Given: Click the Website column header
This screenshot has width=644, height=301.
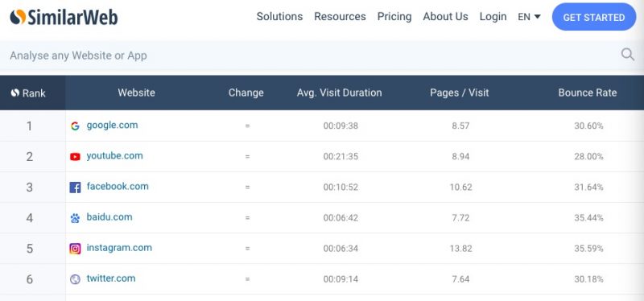Looking at the screenshot, I should 136,93.
